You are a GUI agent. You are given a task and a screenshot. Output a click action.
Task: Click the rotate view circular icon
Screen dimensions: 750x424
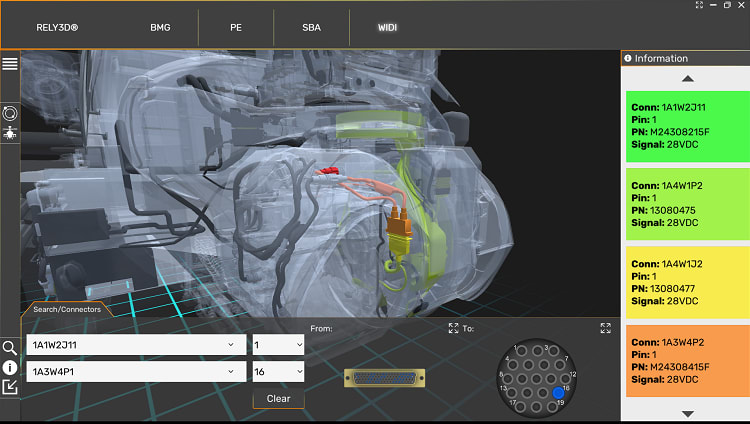tap(10, 113)
